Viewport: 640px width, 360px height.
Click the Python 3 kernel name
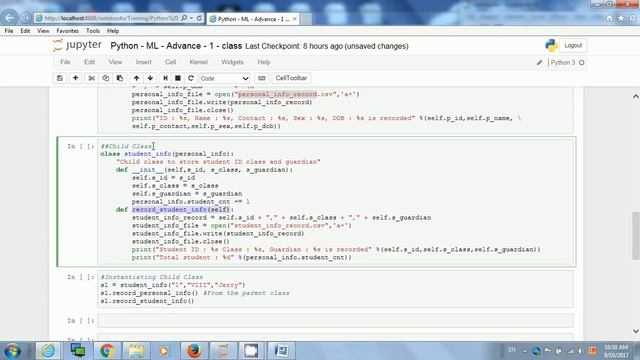click(x=562, y=62)
